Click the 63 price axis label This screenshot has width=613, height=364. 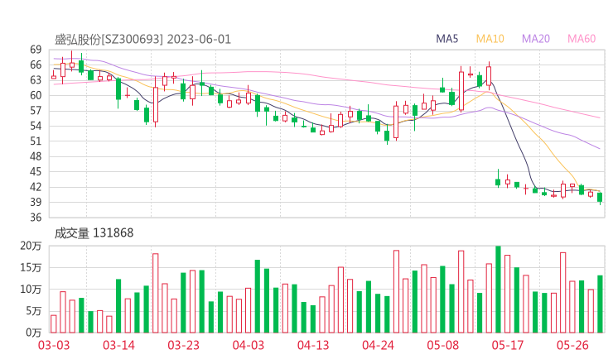36,80
